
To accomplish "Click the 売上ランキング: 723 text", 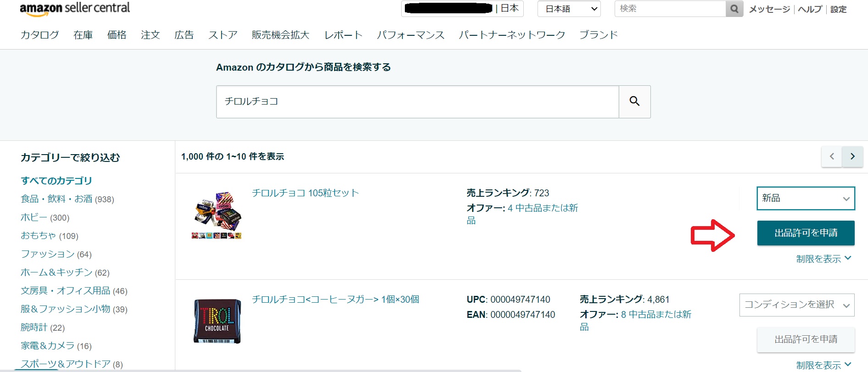I will click(x=508, y=193).
